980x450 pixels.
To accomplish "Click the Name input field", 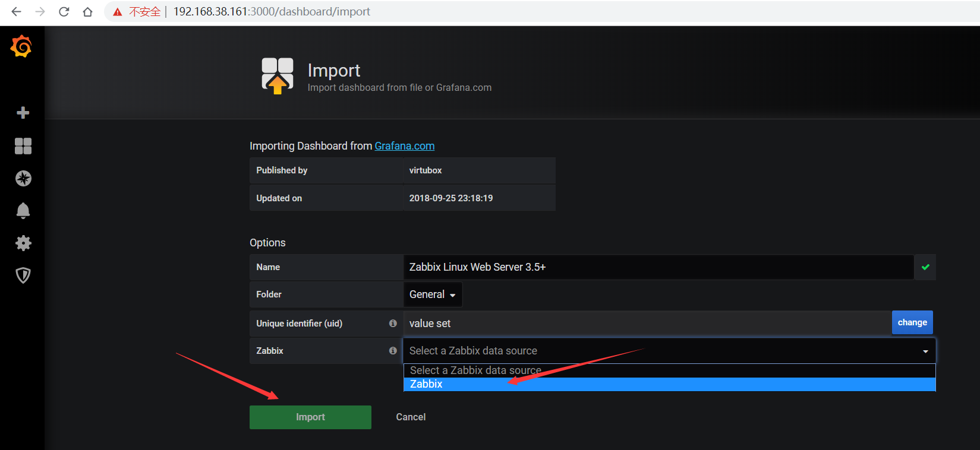I will [658, 267].
